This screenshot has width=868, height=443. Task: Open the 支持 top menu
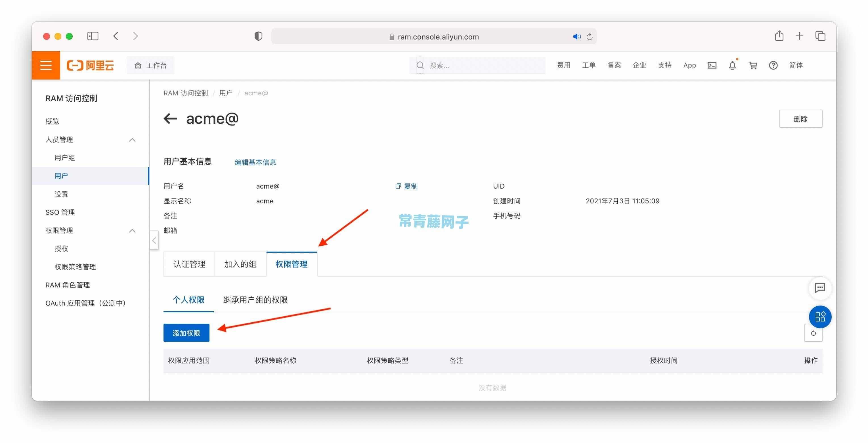point(664,65)
